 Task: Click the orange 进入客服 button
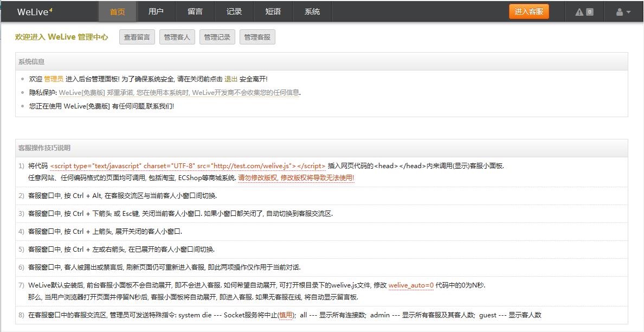coord(529,11)
